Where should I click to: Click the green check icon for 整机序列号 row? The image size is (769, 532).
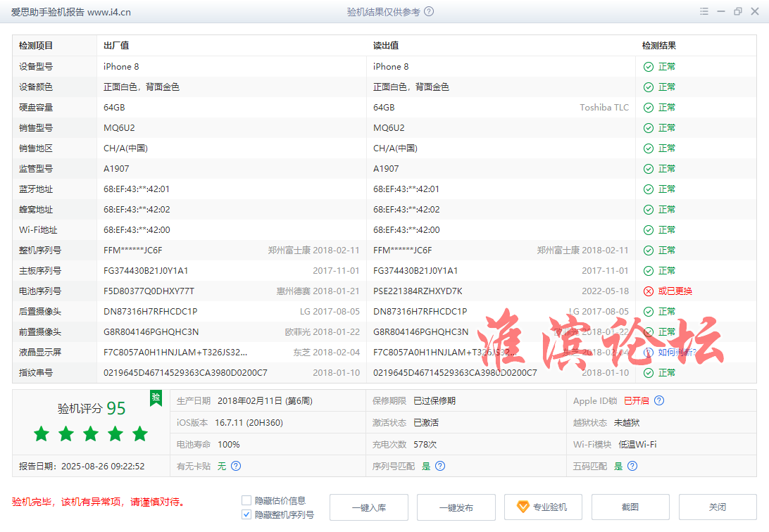click(649, 251)
